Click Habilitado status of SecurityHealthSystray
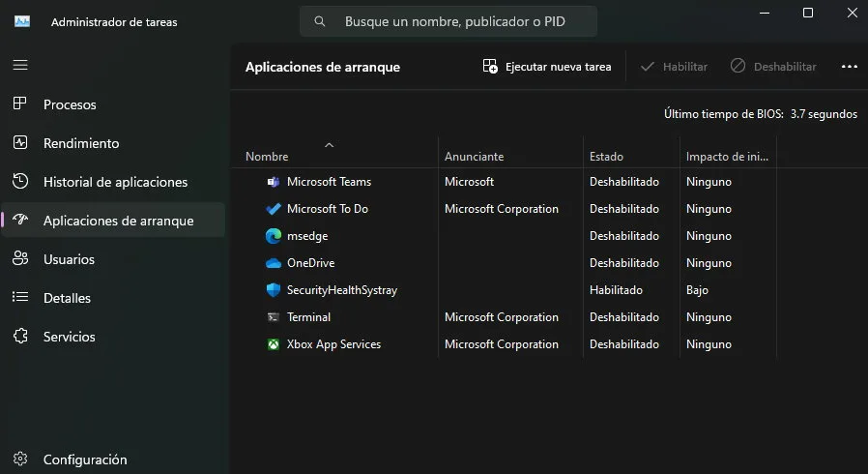 click(x=616, y=290)
